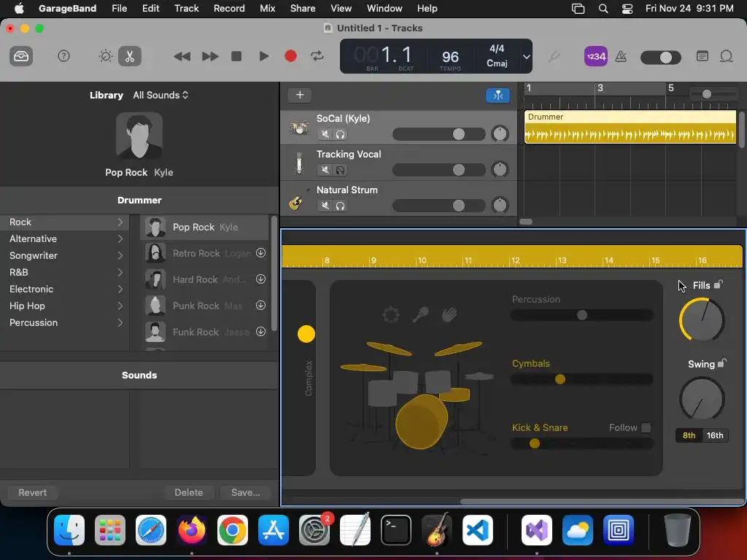
Task: Click the Save... button in Library
Action: [245, 492]
